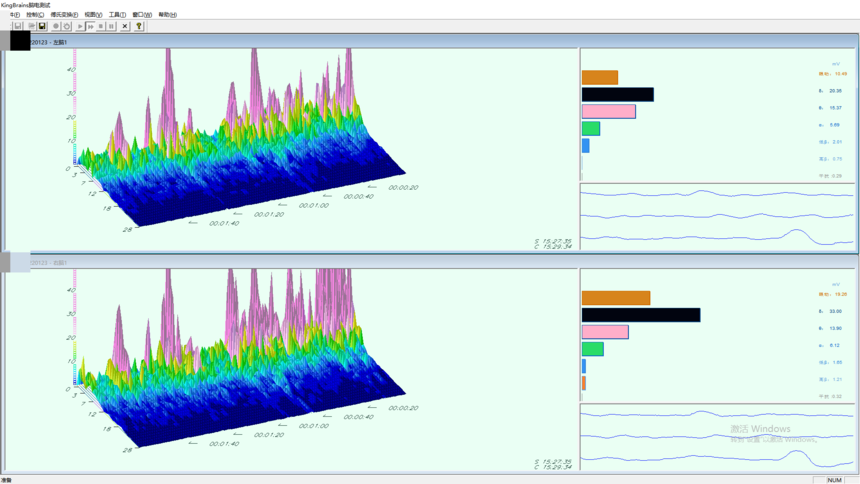Click the NUM indicator in status bar
The height and width of the screenshot is (484, 860).
pos(834,480)
